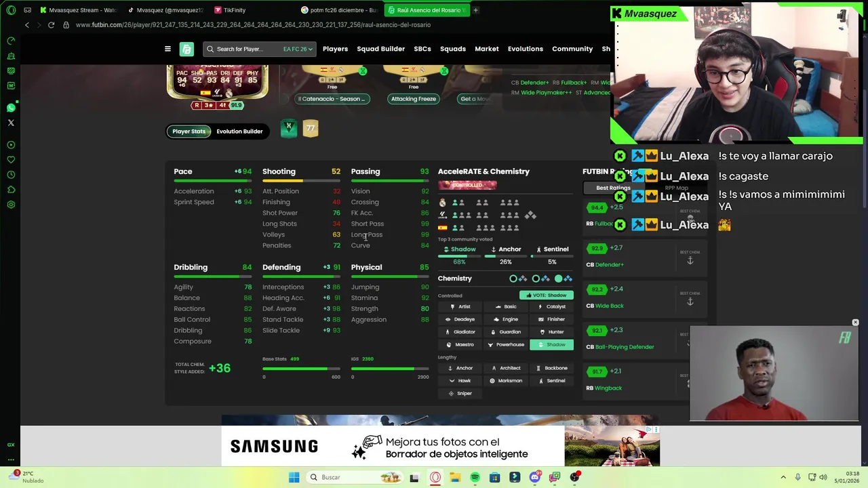
Task: Open Players in the top menu
Action: (335, 49)
